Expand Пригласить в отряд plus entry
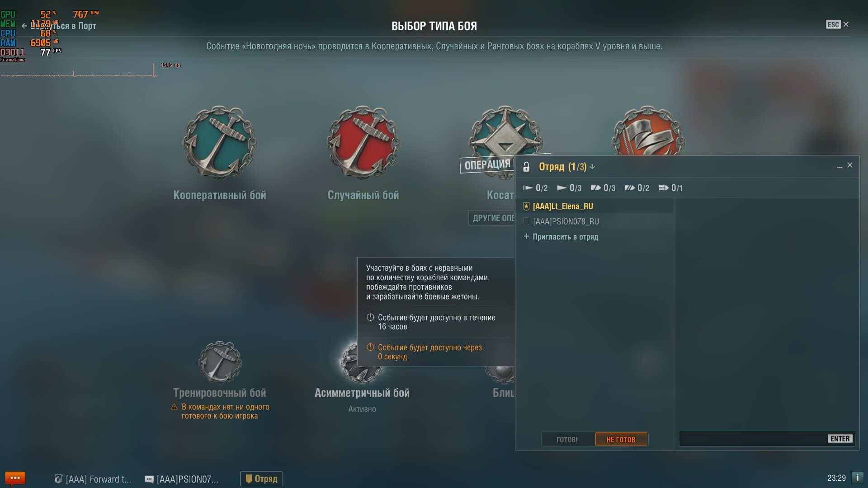This screenshot has width=868, height=488. tap(561, 237)
